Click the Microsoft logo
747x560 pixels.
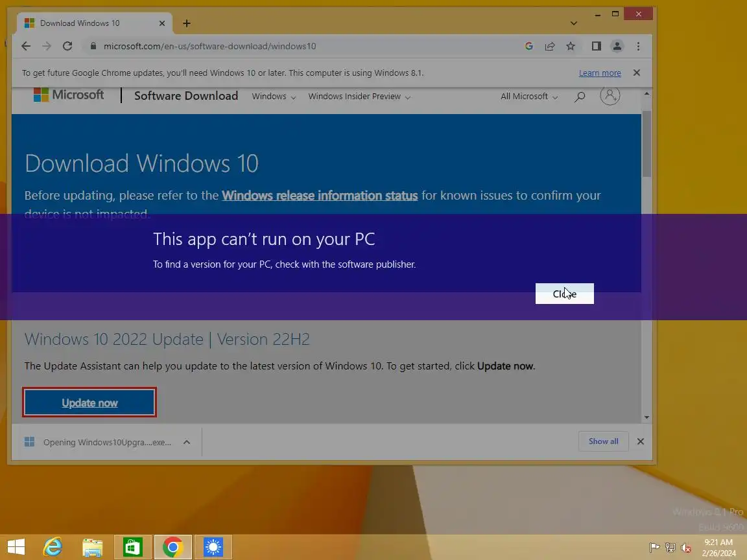click(x=69, y=95)
